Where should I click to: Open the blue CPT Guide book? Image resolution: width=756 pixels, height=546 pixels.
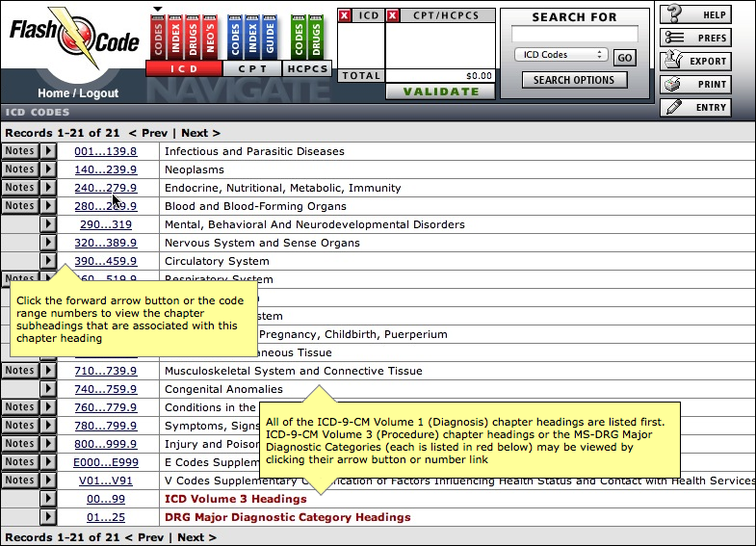point(270,39)
